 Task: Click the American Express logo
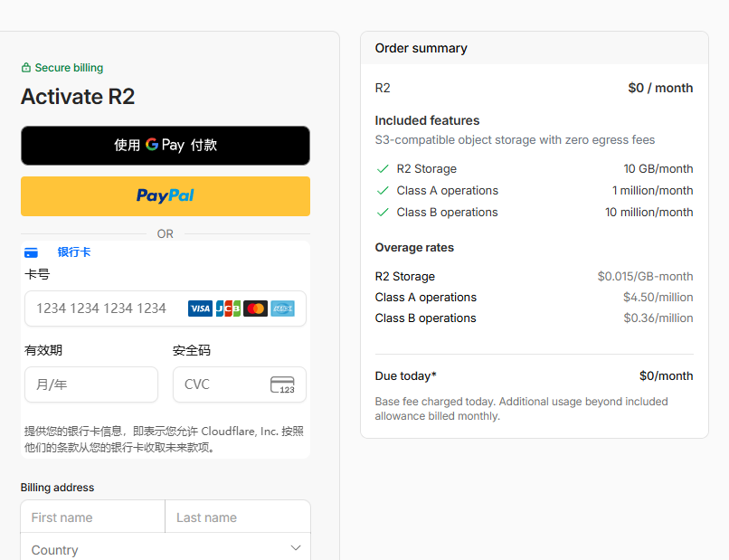(x=283, y=308)
